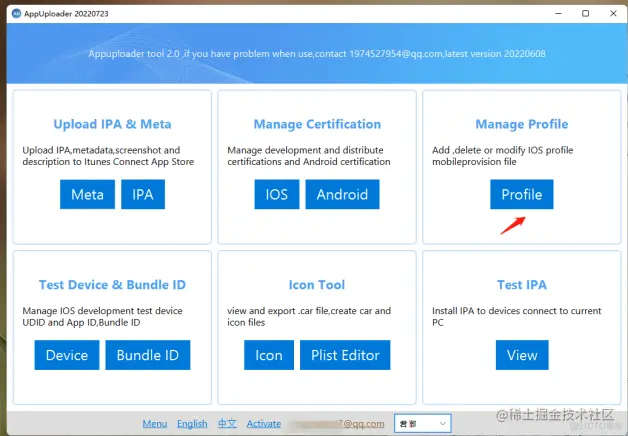628x436 pixels.
Task: Open IOS certificate management
Action: (x=277, y=194)
